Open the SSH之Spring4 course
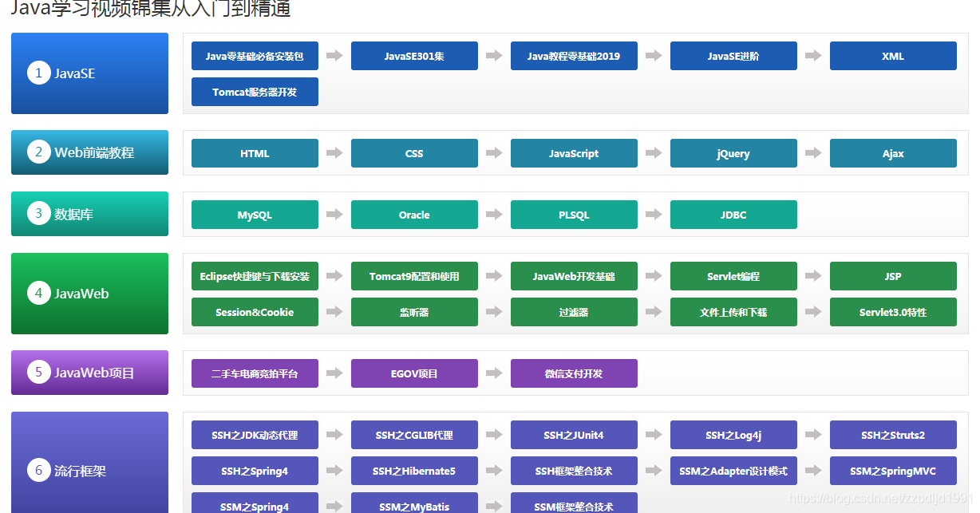The height and width of the screenshot is (513, 980). [x=255, y=471]
